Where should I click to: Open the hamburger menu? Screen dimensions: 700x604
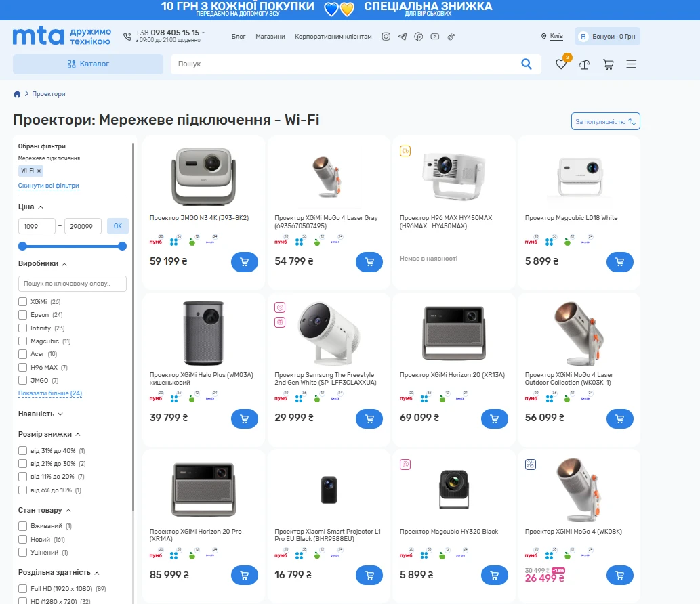tap(632, 64)
